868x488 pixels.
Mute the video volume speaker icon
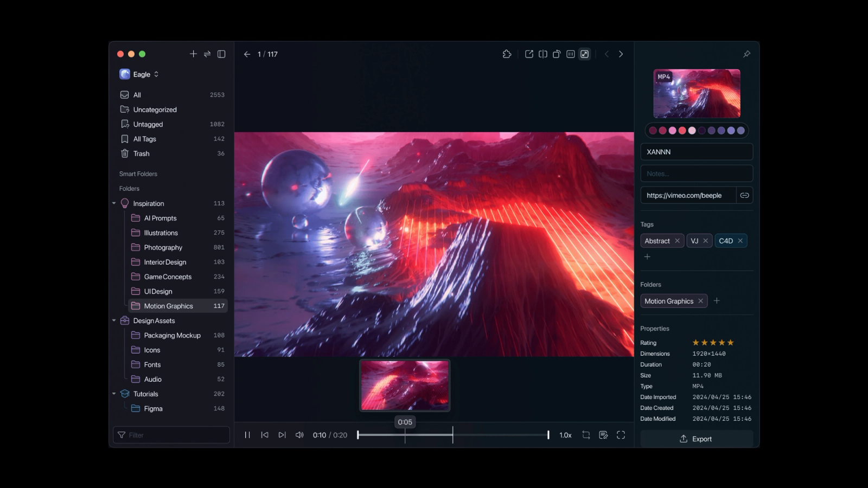pyautogui.click(x=299, y=435)
